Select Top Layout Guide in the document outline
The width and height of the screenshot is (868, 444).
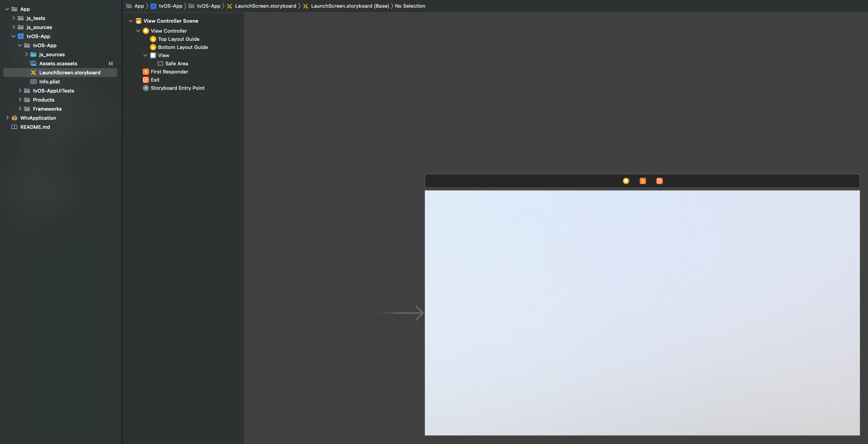click(178, 39)
